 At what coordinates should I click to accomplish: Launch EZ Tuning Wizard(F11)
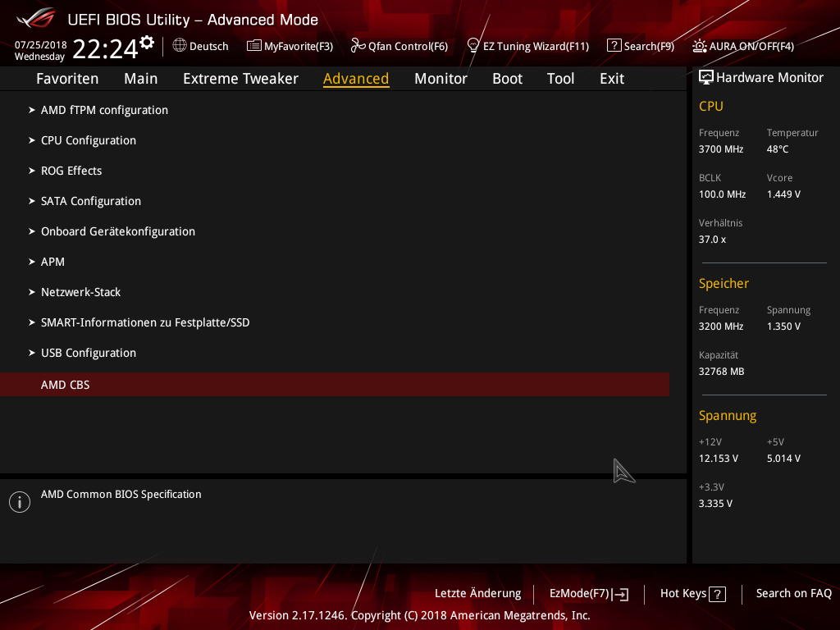tap(536, 46)
